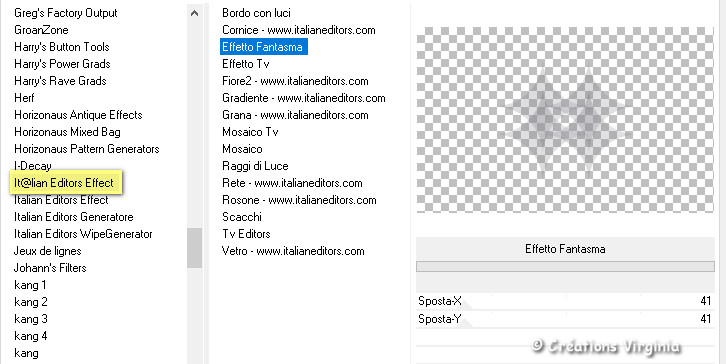The height and width of the screenshot is (364, 726).
Task: Open Horizonaus Mixed Bag category
Action: click(x=67, y=132)
